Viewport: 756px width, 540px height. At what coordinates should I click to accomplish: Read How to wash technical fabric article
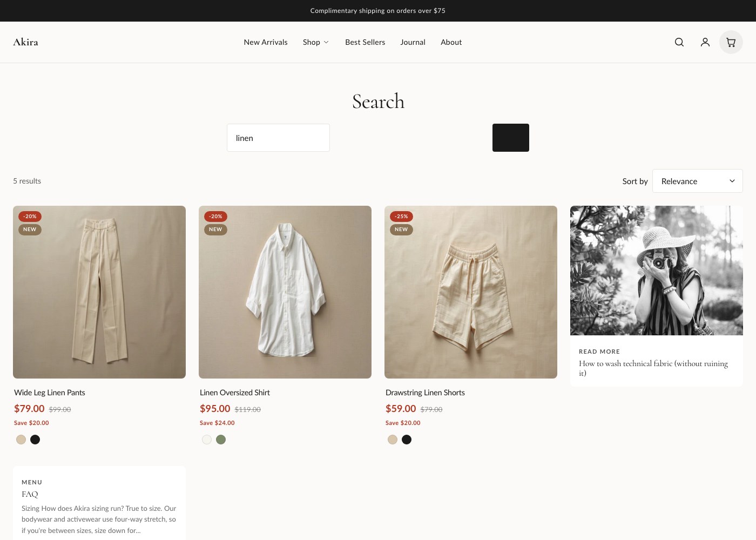653,368
